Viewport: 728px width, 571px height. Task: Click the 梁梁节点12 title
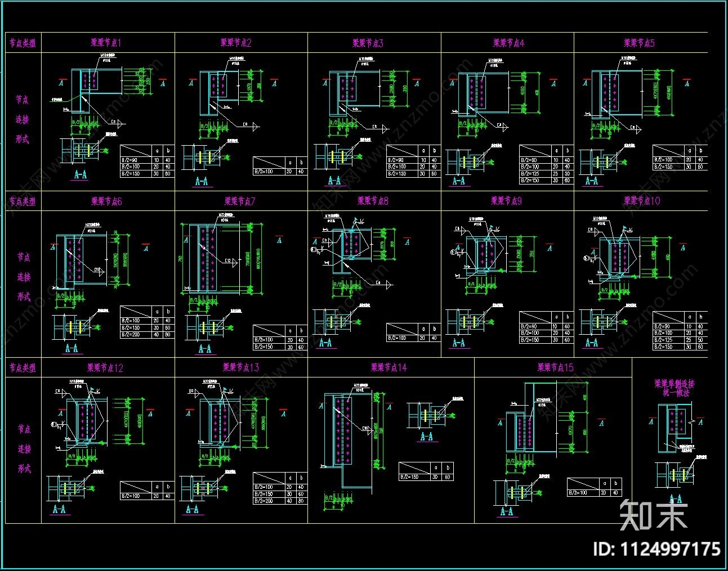point(105,368)
